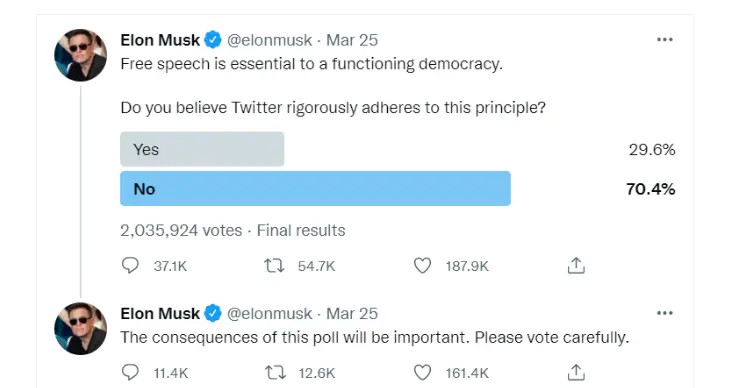Retweet the 'Please vote carefully' tweet
The width and height of the screenshot is (737, 388).
point(274,373)
